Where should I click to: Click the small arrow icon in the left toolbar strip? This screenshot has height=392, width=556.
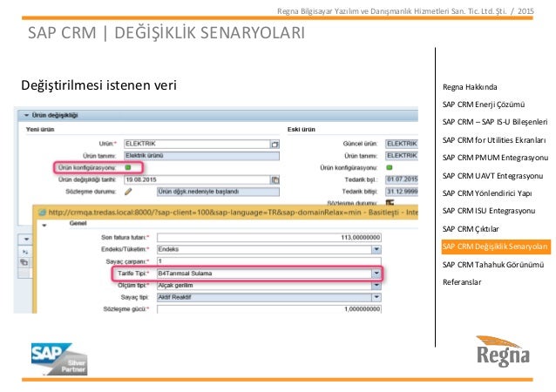[x=24, y=252]
